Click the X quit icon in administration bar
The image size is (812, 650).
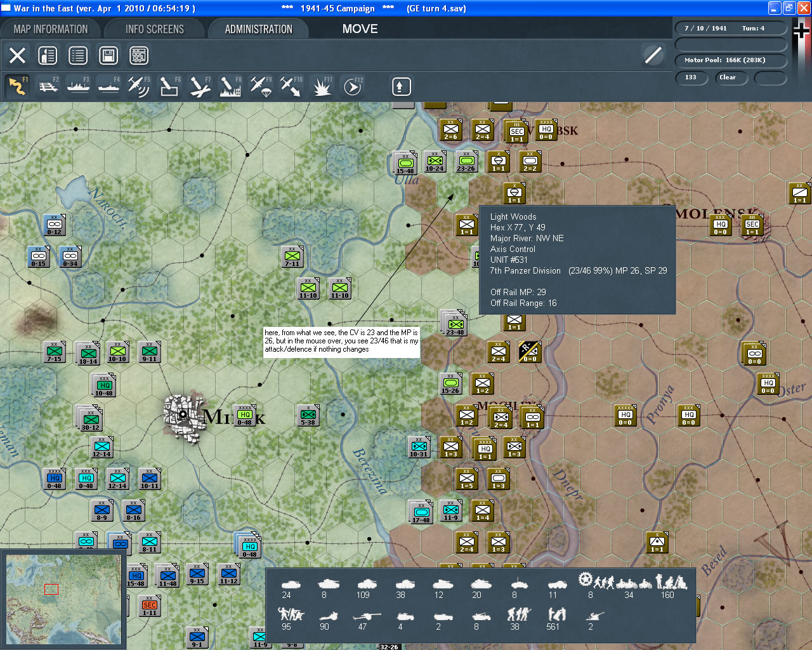18,56
